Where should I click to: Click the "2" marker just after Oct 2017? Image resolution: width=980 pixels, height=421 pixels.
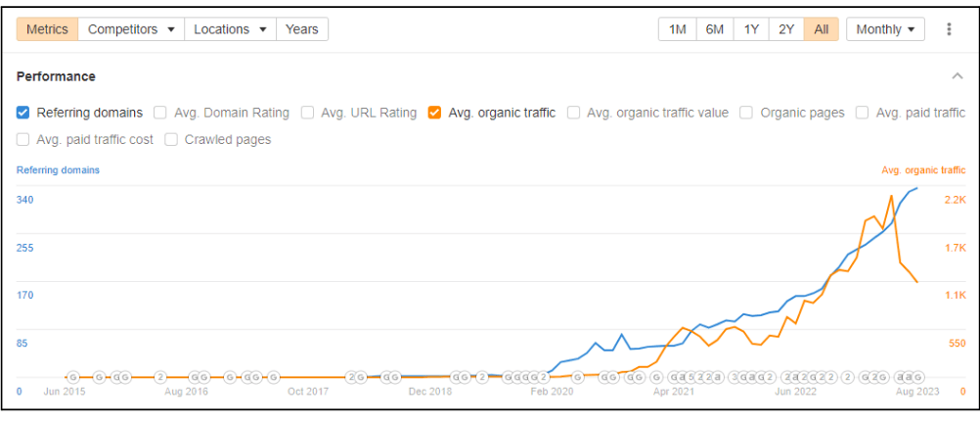(x=351, y=377)
